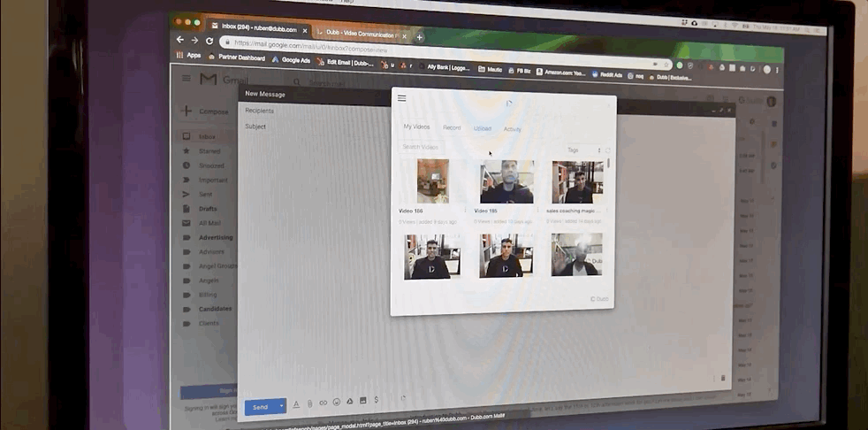This screenshot has height=430, width=868.
Task: Open the Google Ads bookmark
Action: [291, 60]
